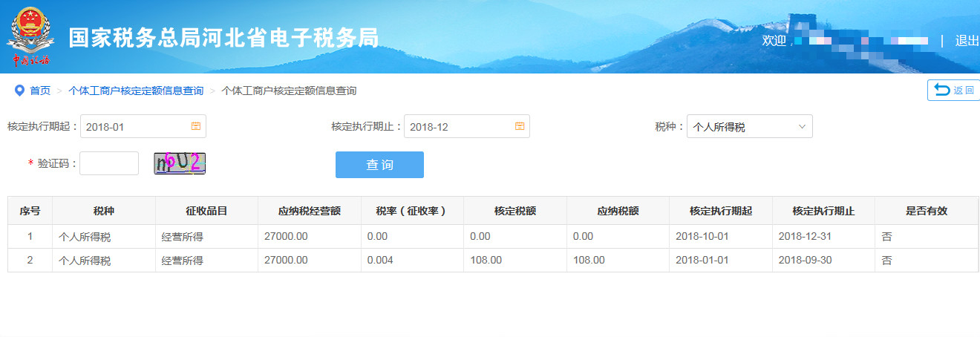Click the home location pin icon

tap(20, 91)
